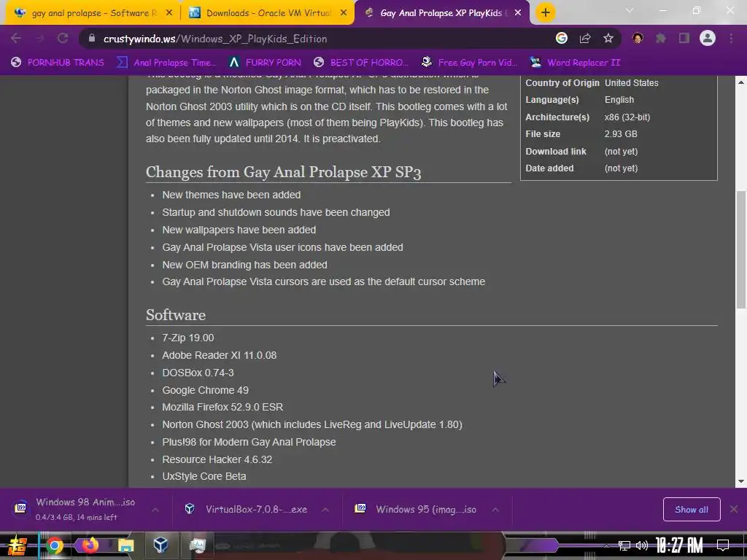Click the New themes have been added item

coord(231,195)
